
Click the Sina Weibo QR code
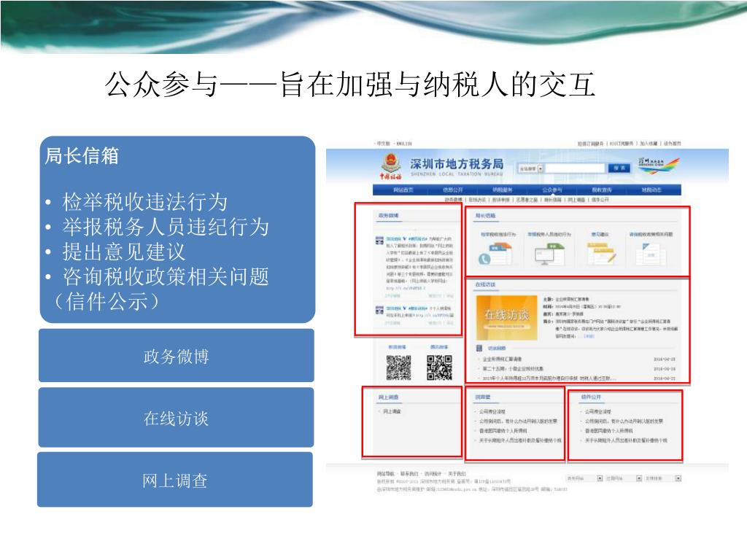pyautogui.click(x=398, y=367)
